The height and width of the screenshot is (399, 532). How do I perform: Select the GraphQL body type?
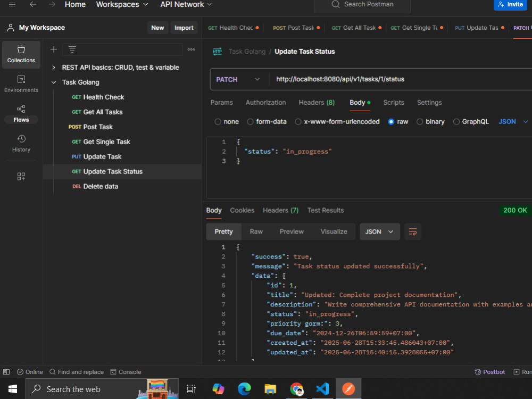tap(456, 122)
